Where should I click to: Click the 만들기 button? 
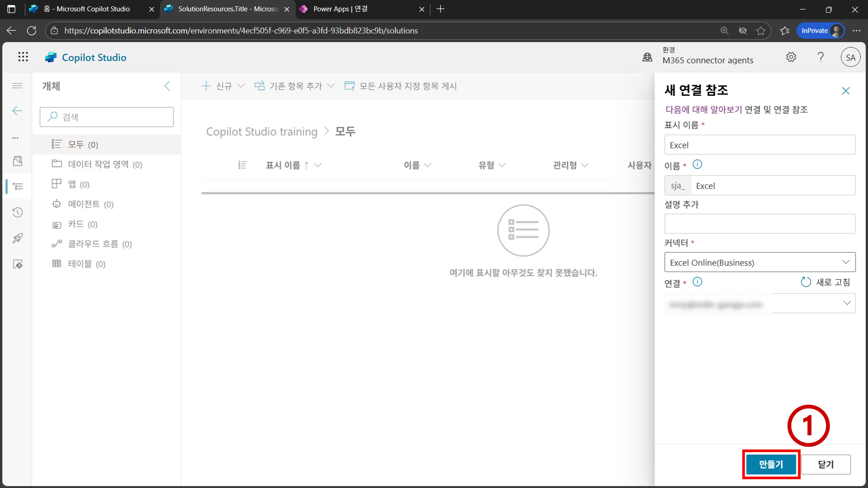coord(771,464)
